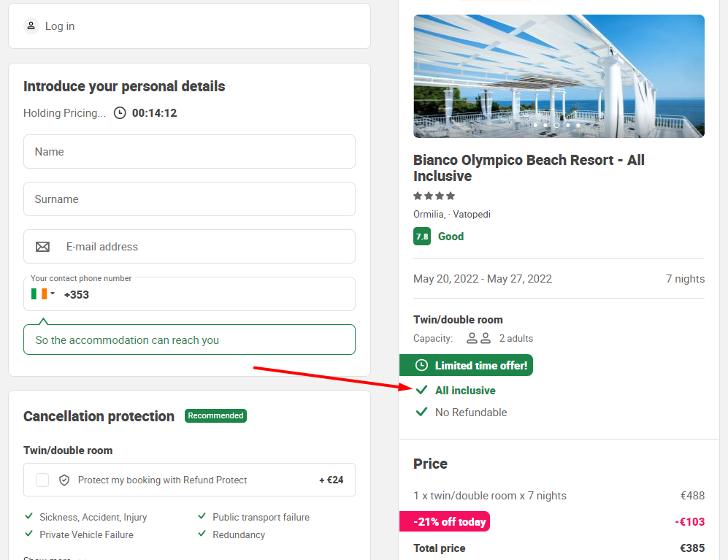This screenshot has width=728, height=560.
Task: Click the + €24 protection price
Action: (331, 480)
